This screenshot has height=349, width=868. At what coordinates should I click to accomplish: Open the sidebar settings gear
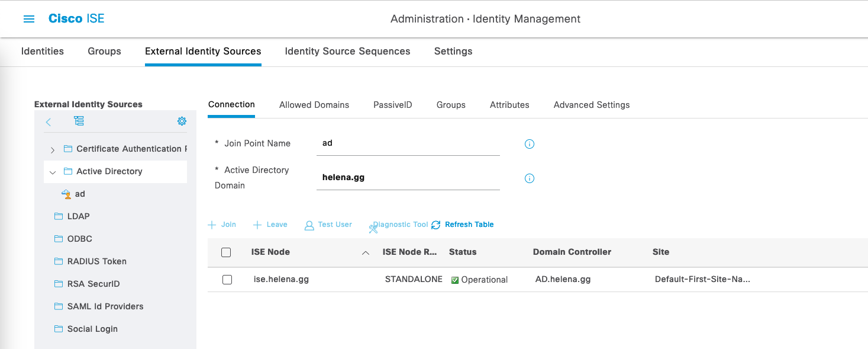tap(182, 121)
